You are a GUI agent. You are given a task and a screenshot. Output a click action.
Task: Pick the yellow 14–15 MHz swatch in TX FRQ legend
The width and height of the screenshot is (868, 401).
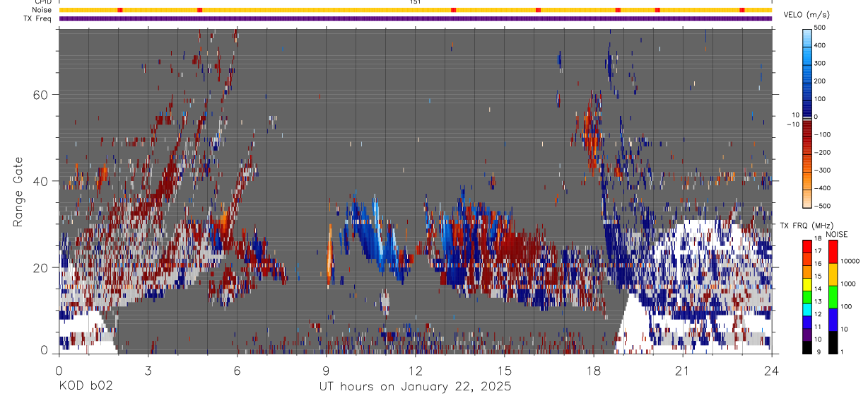(807, 284)
